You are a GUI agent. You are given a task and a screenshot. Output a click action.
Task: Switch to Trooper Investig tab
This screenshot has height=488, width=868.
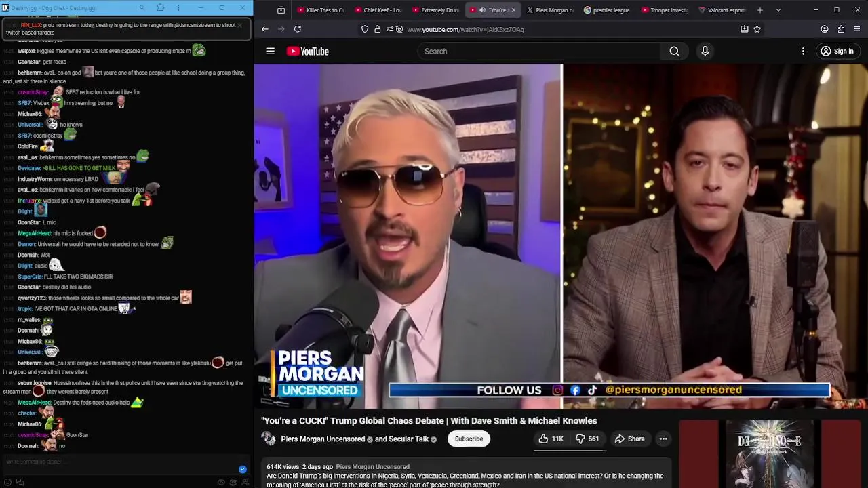coord(665,10)
